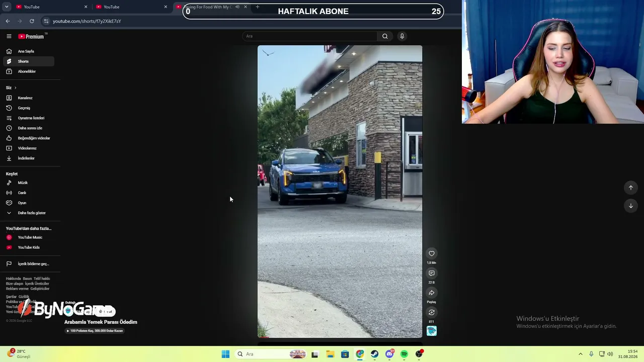
Task: Click the YouTube search field
Action: [x=309, y=36]
